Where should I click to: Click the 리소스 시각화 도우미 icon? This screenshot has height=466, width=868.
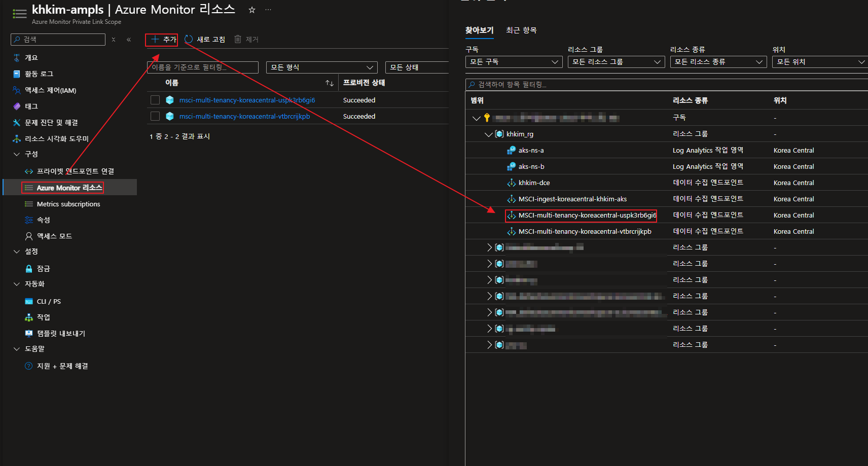point(17,138)
